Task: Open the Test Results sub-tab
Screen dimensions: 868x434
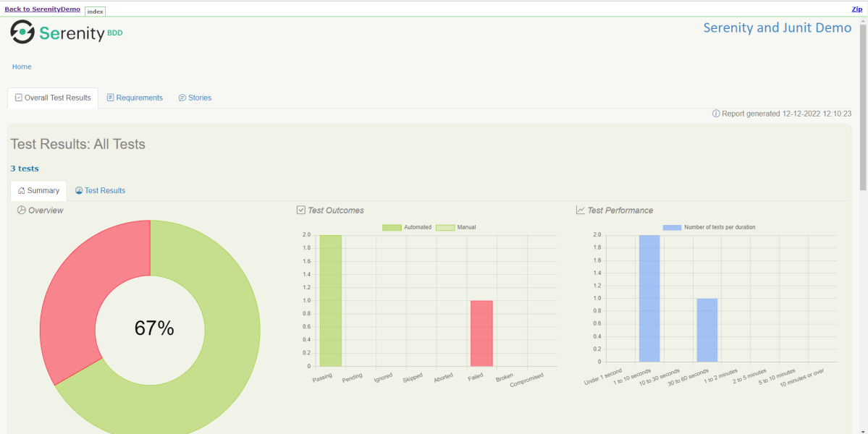Action: 101,191
